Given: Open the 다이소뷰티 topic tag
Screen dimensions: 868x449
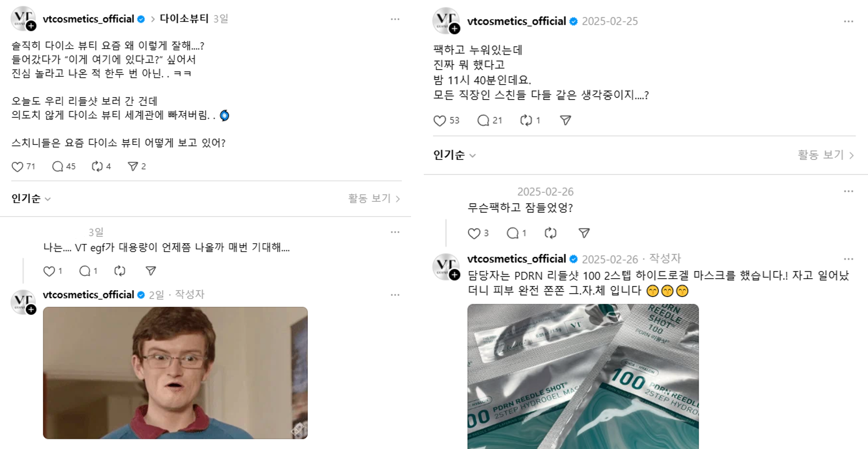Looking at the screenshot, I should point(184,19).
